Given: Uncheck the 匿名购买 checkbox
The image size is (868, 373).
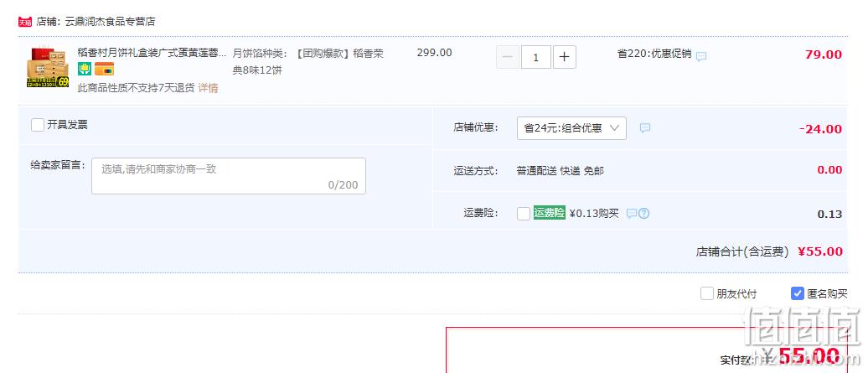Looking at the screenshot, I should click(797, 293).
